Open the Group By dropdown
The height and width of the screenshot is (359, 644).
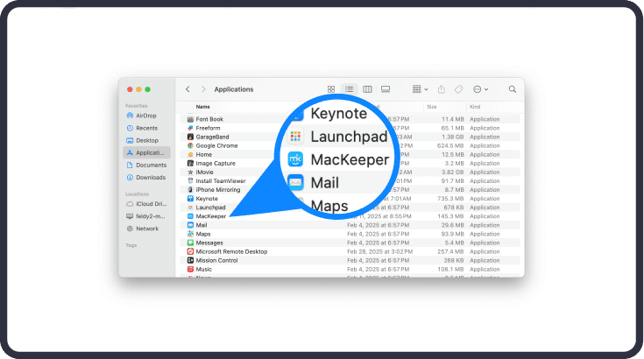tap(420, 89)
